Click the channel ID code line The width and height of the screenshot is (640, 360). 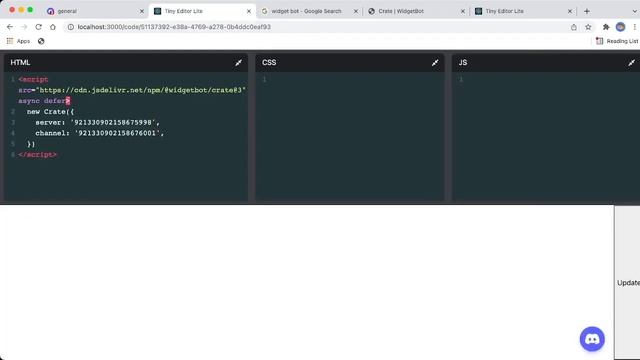[x=100, y=133]
